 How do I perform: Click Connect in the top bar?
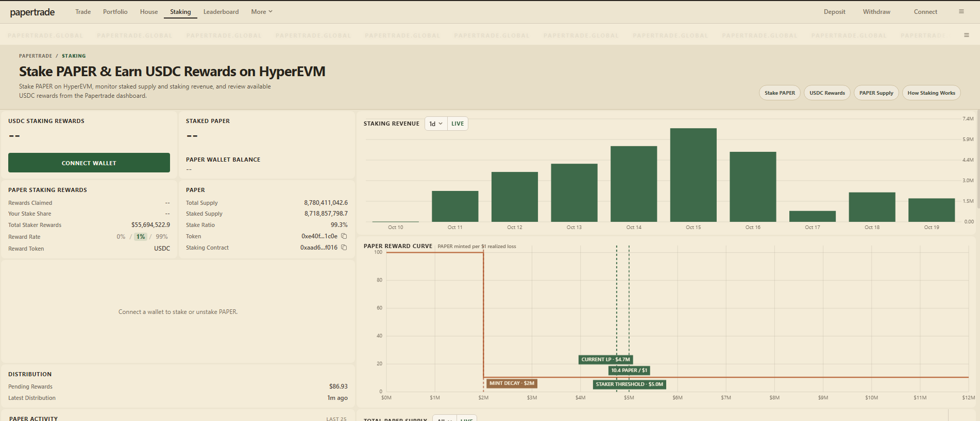pos(925,12)
